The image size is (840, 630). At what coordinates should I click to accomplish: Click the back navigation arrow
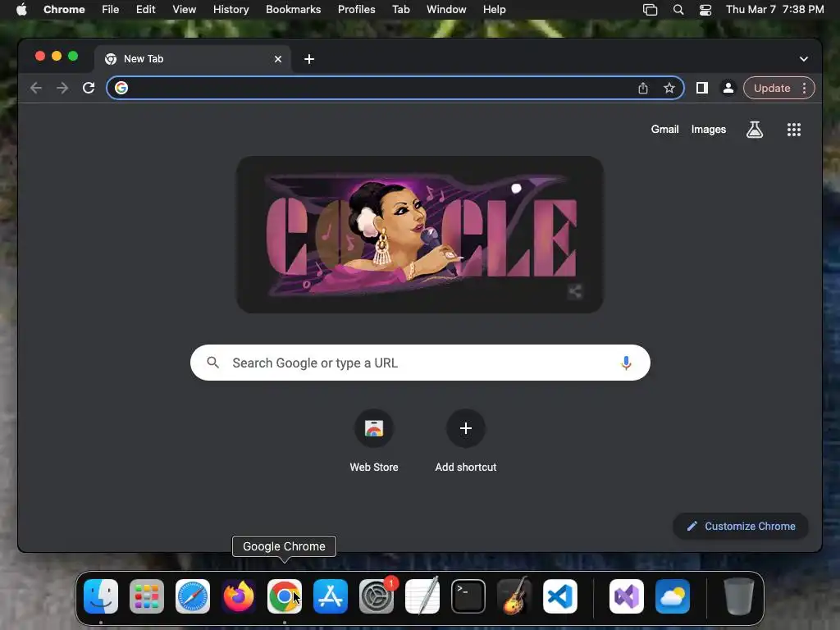(x=36, y=88)
